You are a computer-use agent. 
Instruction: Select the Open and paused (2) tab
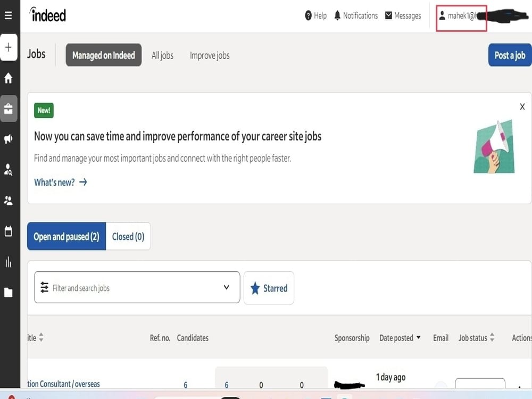tap(66, 236)
